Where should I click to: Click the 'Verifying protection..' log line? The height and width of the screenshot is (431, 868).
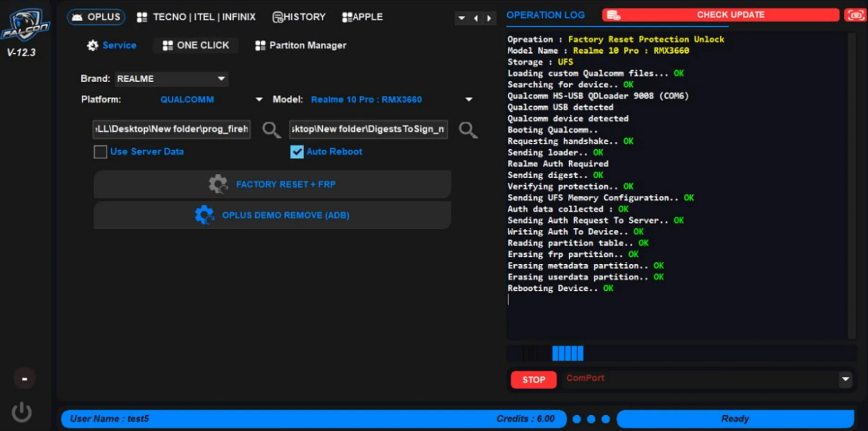tap(570, 187)
